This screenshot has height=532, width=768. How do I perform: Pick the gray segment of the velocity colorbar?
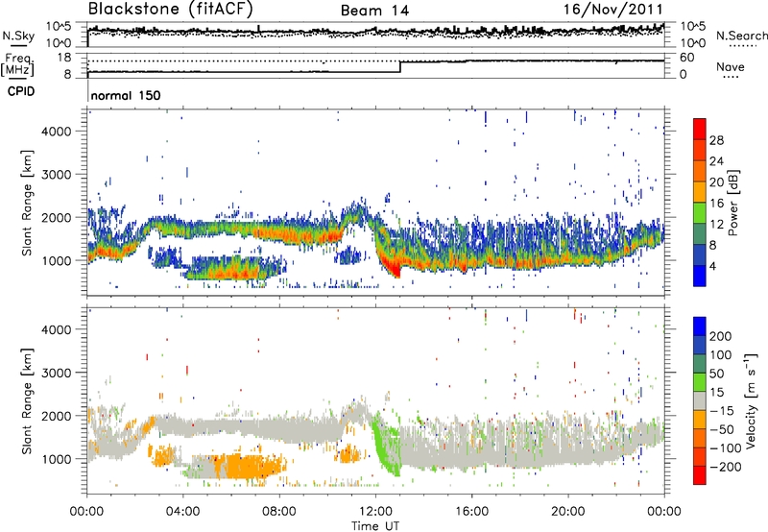coord(700,400)
